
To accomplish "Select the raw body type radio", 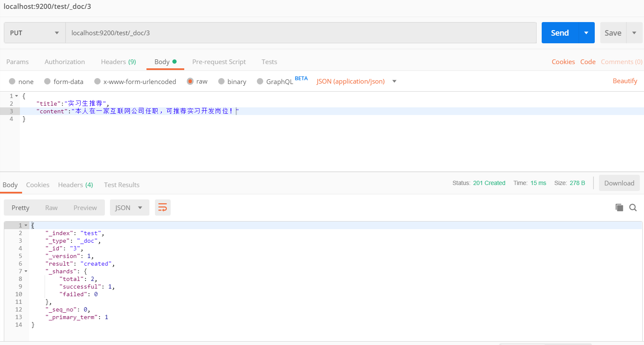I will coord(190,81).
